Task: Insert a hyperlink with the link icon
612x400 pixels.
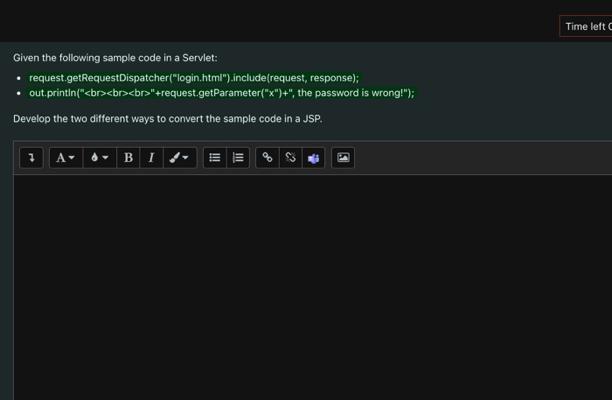Action: 267,158
